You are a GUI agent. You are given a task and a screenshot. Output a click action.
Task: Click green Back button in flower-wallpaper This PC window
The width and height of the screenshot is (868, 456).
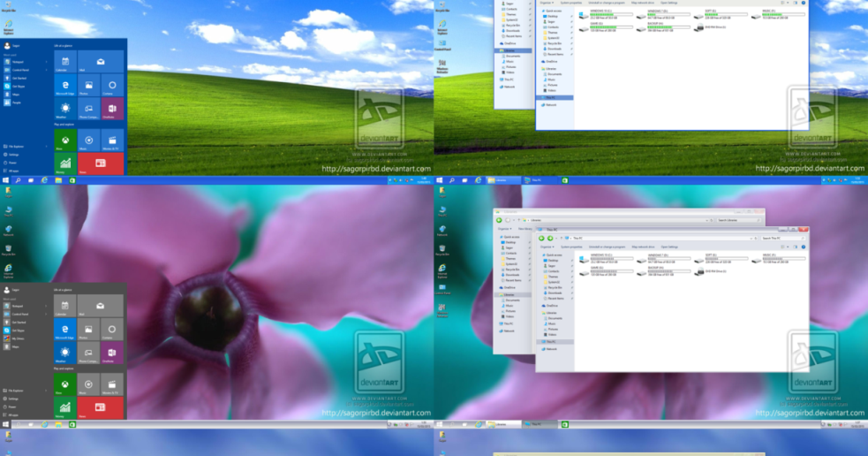(x=541, y=239)
